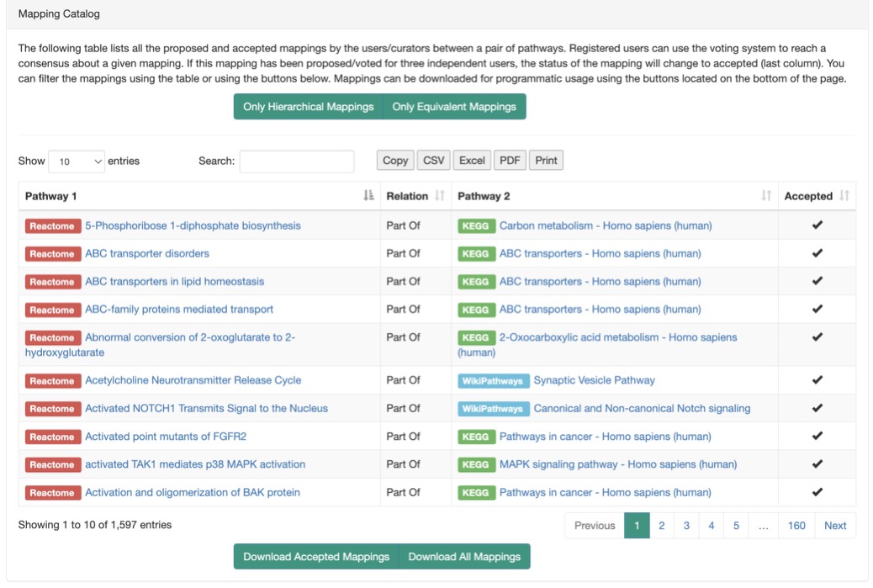Focus the Search input field
Screen dimensions: 873x588
(297, 162)
